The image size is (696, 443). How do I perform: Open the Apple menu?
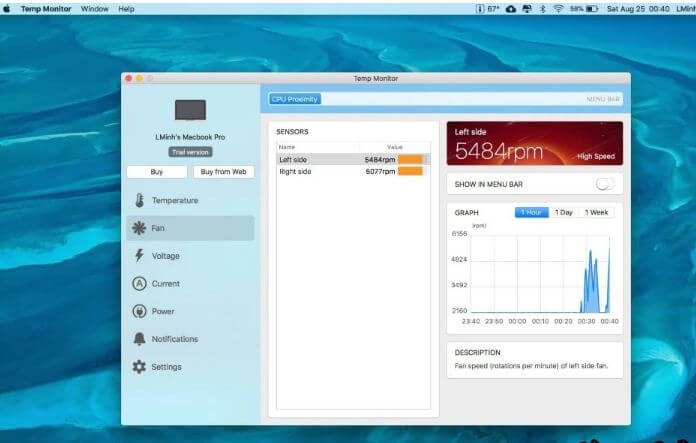tap(7, 8)
